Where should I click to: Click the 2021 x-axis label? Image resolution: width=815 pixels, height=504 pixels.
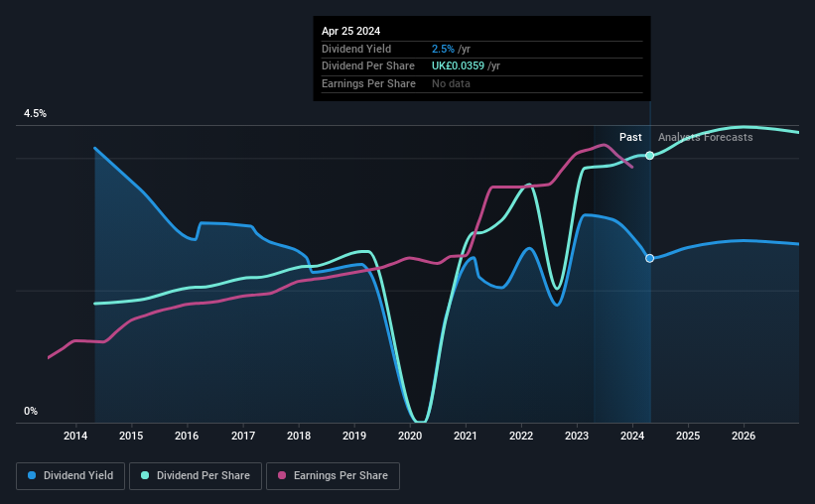(466, 436)
